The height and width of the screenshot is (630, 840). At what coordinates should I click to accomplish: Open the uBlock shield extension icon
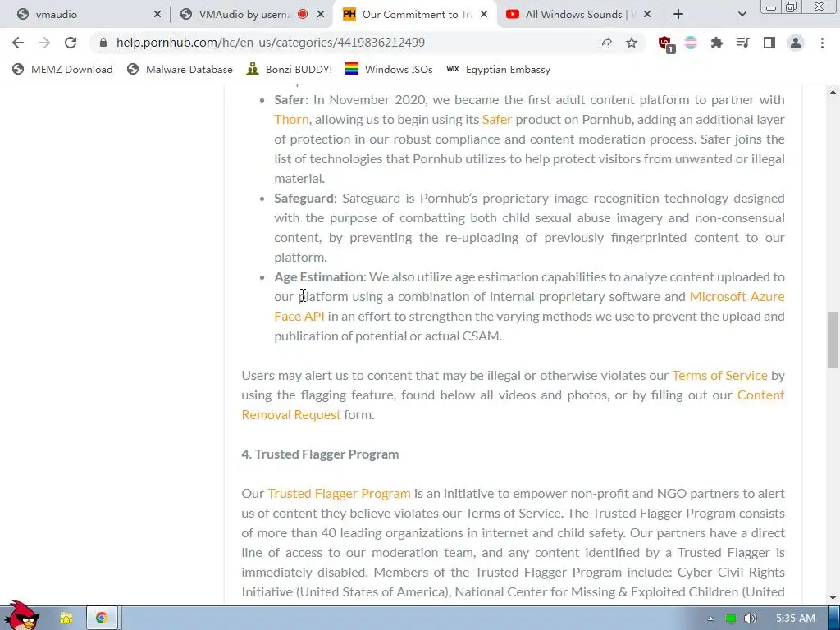665,43
